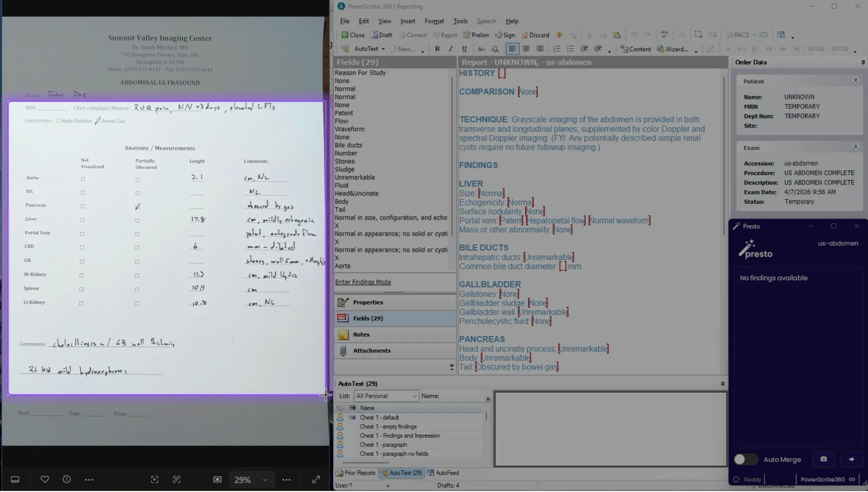The width and height of the screenshot is (868, 492).
Task: Open the Speech menu
Action: (486, 21)
